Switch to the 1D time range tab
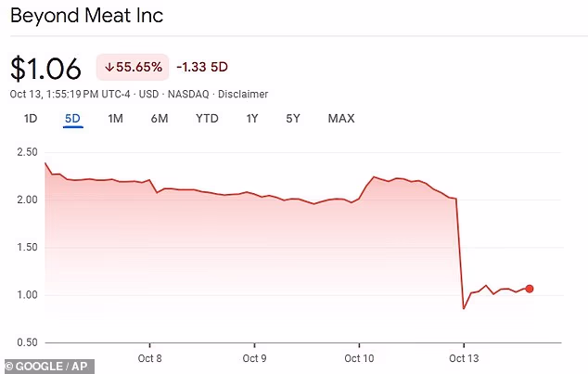The height and width of the screenshot is (374, 588). point(31,118)
